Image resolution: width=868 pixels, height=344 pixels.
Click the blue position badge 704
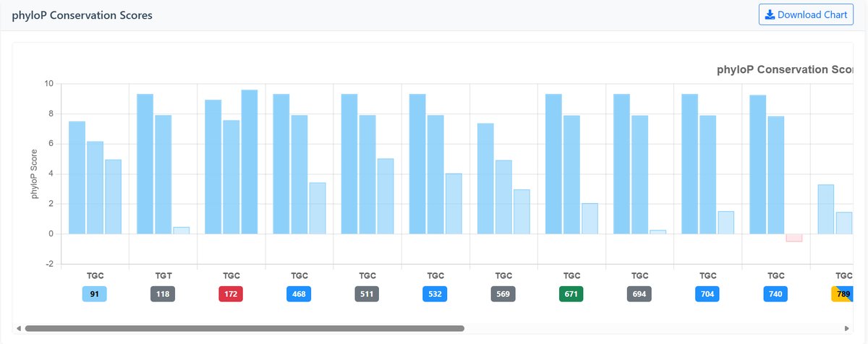click(x=707, y=294)
